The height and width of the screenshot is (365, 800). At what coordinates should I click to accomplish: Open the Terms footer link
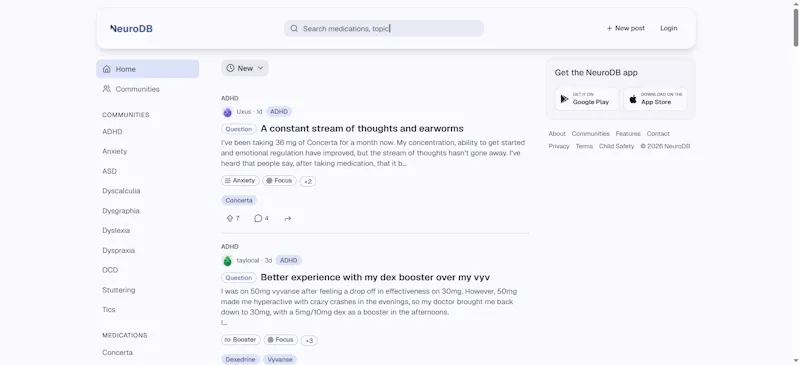(584, 147)
